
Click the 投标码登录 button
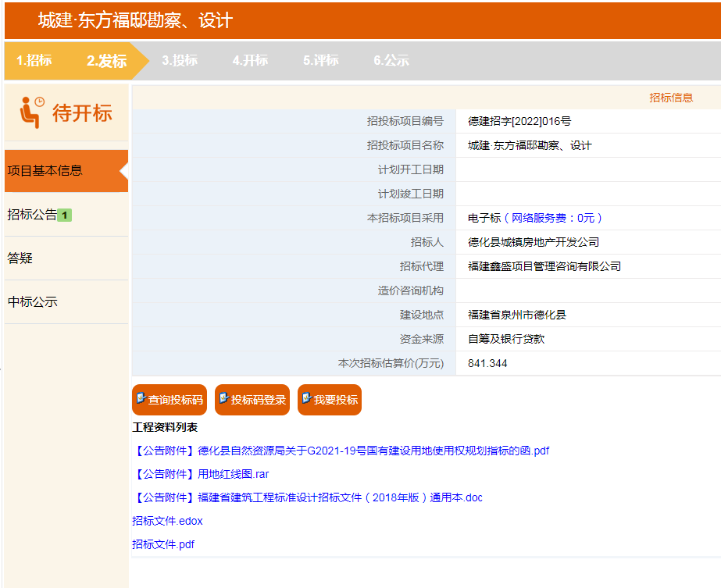[x=252, y=399]
